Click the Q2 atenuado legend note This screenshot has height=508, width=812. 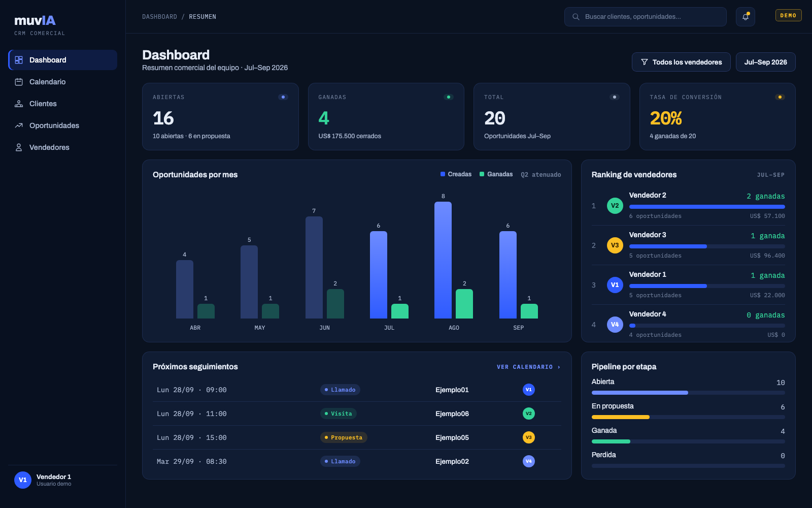point(541,174)
